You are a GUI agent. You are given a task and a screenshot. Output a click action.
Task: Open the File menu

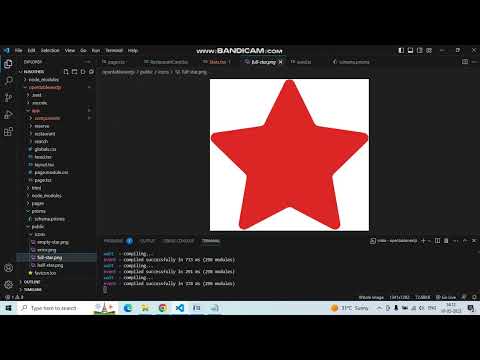pyautogui.click(x=19, y=50)
